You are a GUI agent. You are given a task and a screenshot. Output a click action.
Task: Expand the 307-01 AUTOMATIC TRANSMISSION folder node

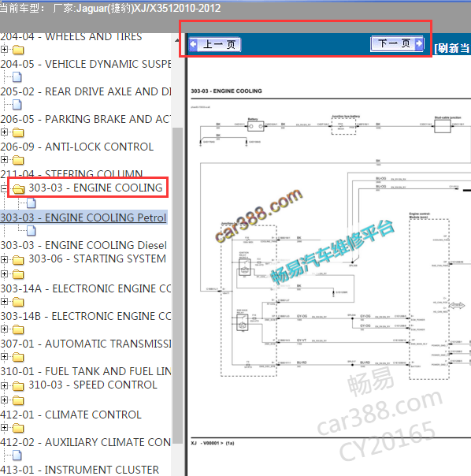4,329
